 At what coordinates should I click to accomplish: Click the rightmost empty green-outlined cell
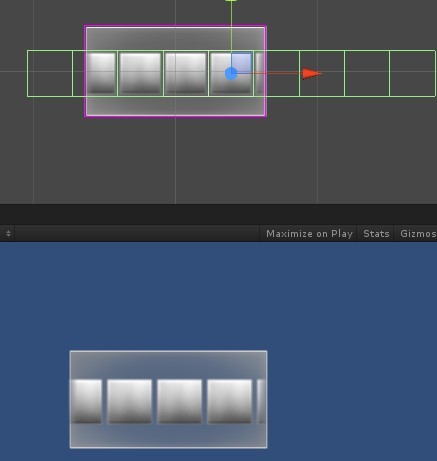pyautogui.click(x=413, y=74)
